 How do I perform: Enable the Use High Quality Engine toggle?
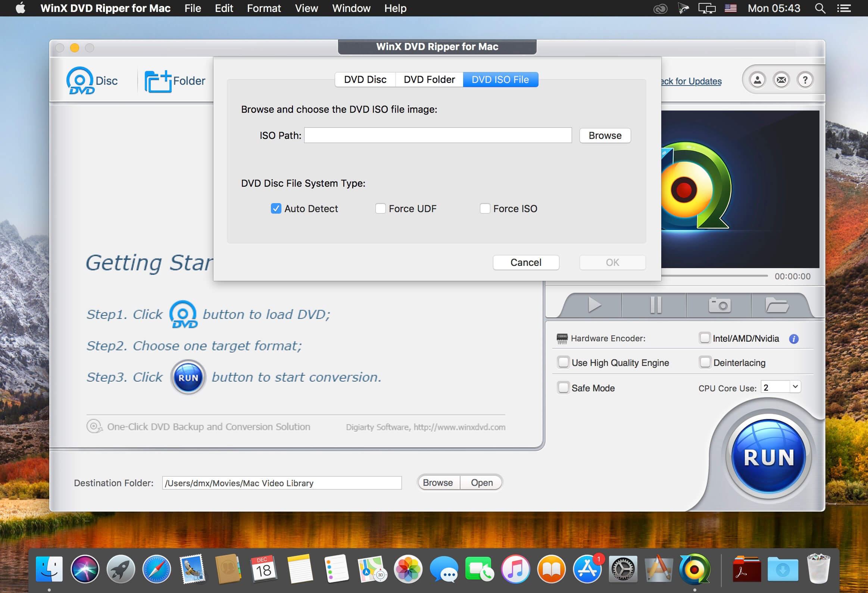click(563, 363)
